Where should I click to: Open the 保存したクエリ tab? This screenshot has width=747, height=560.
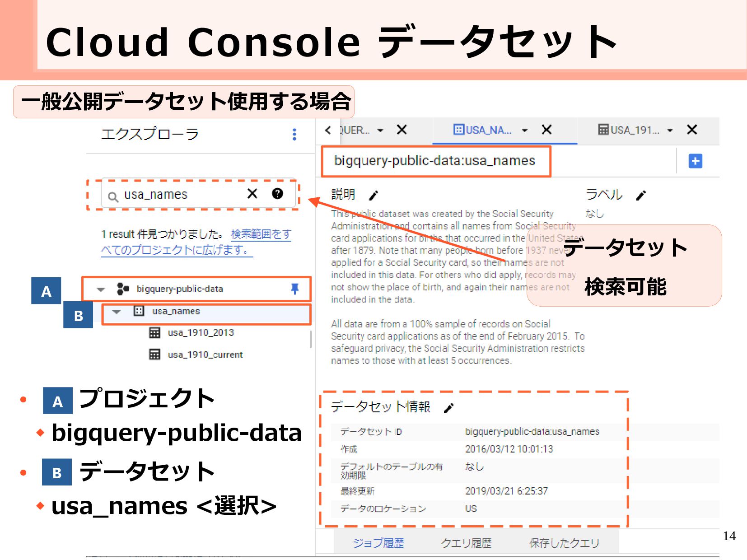click(x=564, y=543)
